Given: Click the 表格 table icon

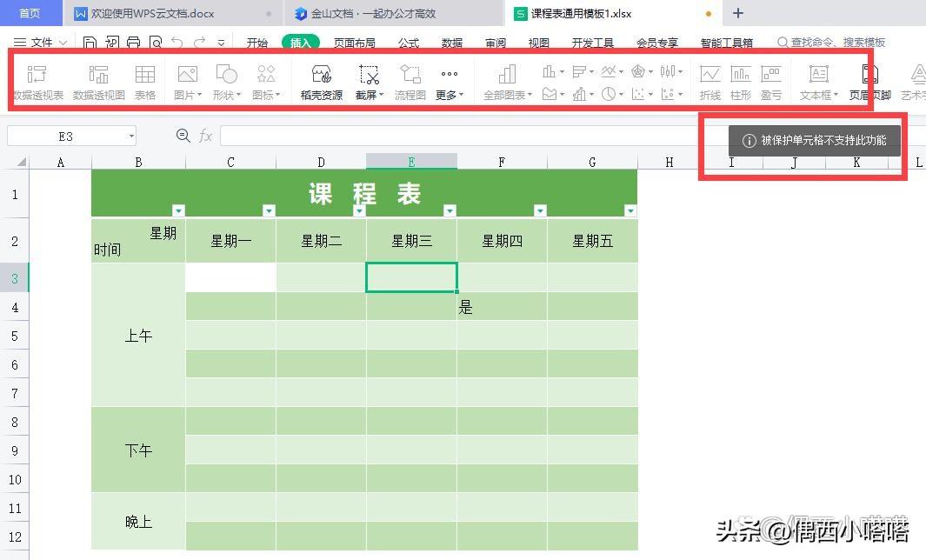Looking at the screenshot, I should click(x=144, y=82).
